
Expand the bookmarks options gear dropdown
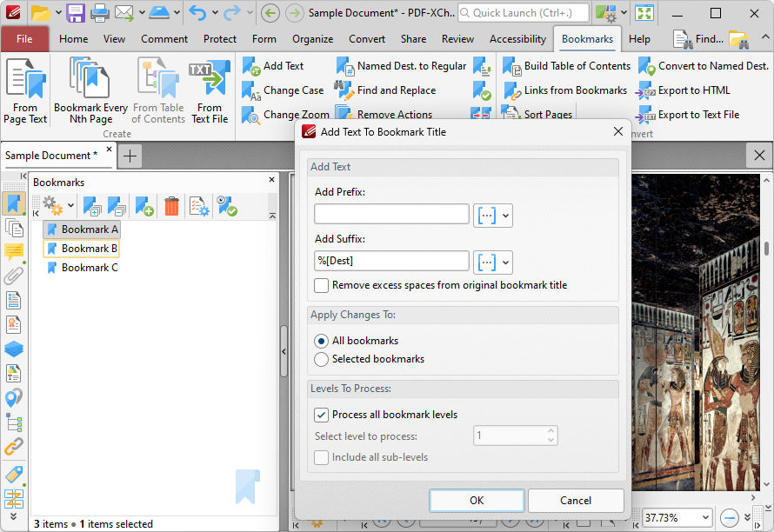pyautogui.click(x=70, y=205)
